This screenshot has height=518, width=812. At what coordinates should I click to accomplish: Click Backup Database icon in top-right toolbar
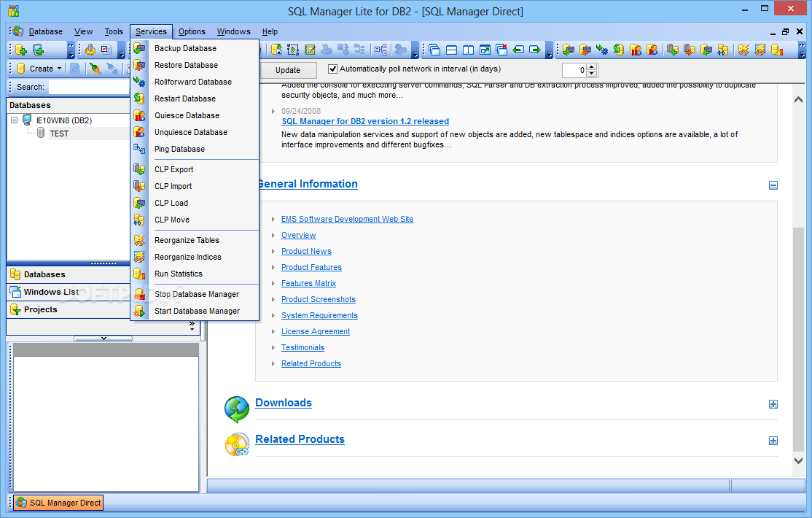pos(569,50)
